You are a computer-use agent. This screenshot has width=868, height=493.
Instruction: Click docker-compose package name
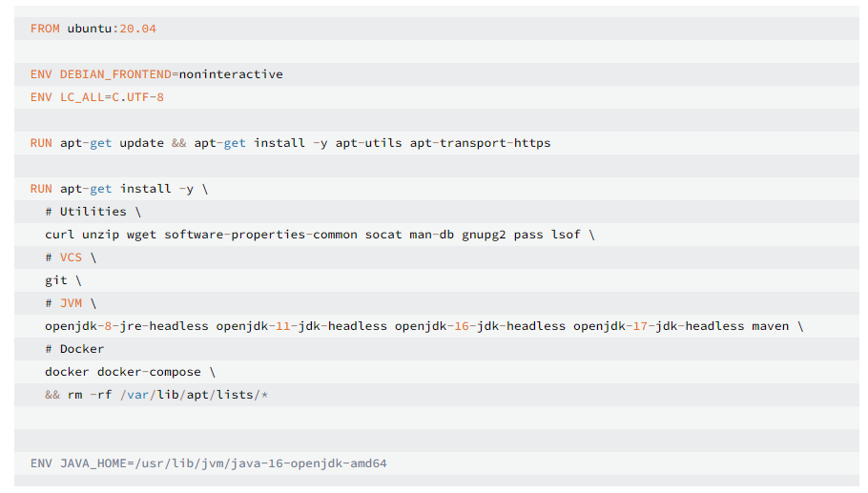[x=149, y=373]
